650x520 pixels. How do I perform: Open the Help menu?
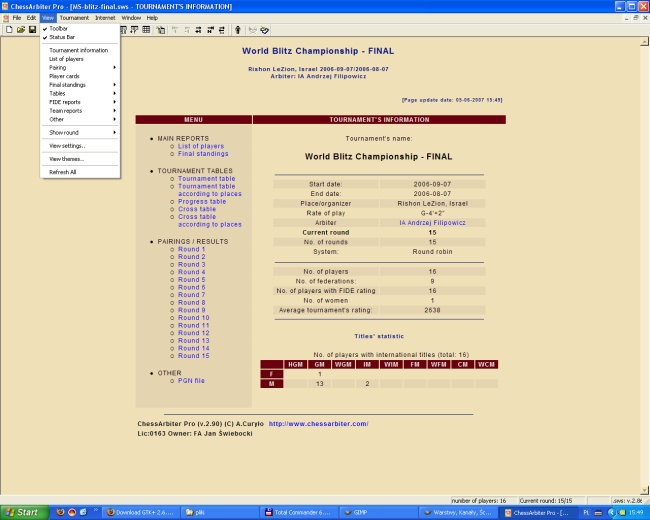(152, 18)
